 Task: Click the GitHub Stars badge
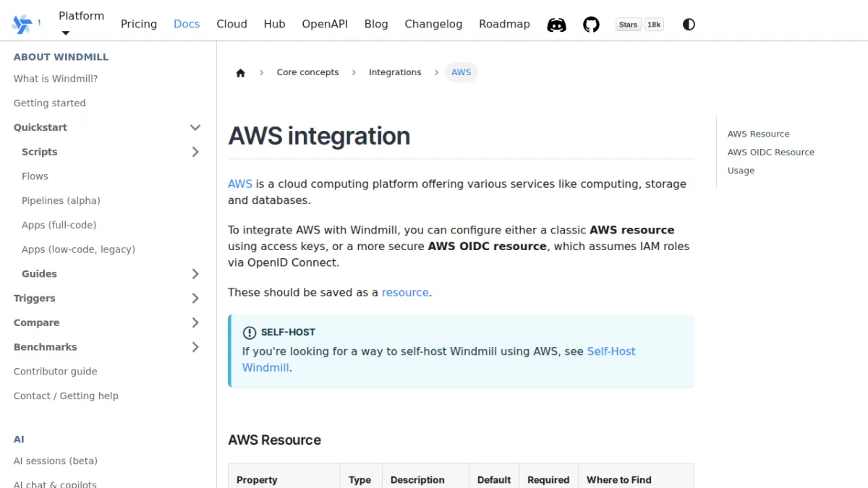coord(628,25)
